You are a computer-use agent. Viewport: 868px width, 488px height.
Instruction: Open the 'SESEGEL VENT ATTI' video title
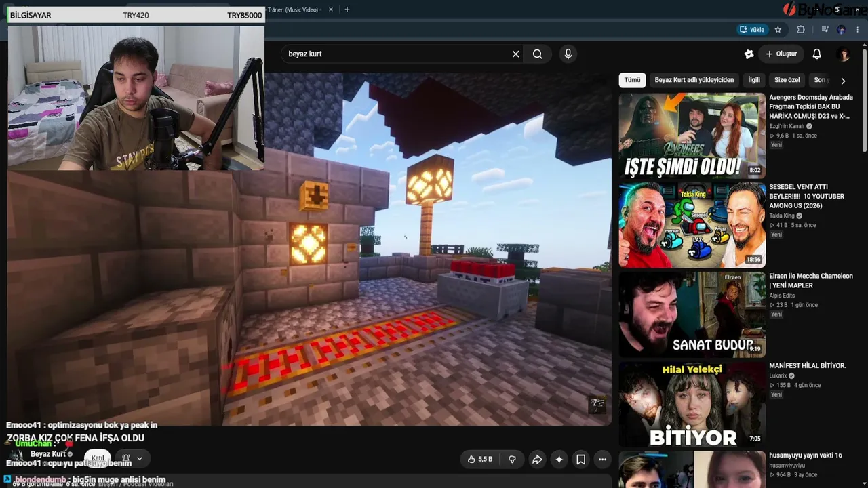click(x=807, y=196)
